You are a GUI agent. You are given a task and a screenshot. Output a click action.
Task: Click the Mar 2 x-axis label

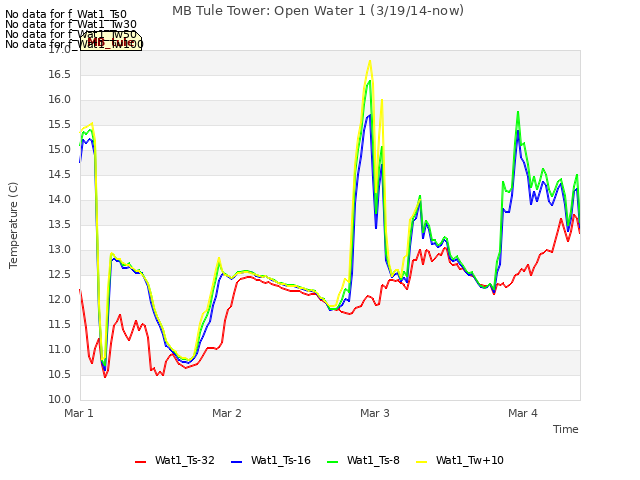[227, 413]
